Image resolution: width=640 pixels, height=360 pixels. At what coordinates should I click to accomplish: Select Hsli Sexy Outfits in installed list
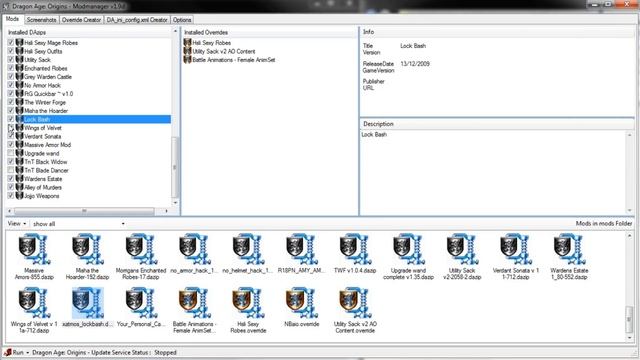43,51
